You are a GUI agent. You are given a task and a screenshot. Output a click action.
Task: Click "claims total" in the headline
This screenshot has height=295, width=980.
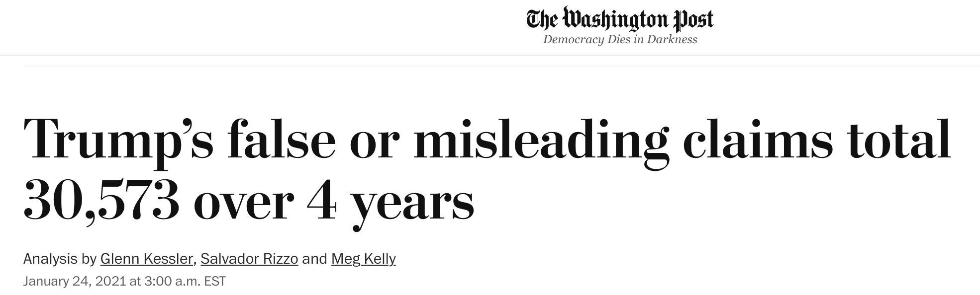817,139
